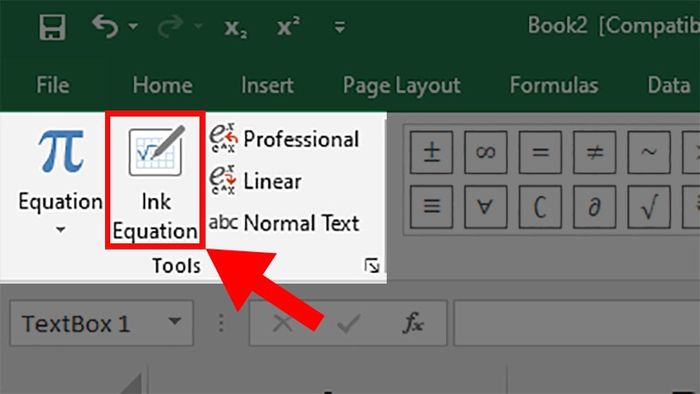700x394 pixels.
Task: Choose Linear equation format
Action: (255, 181)
